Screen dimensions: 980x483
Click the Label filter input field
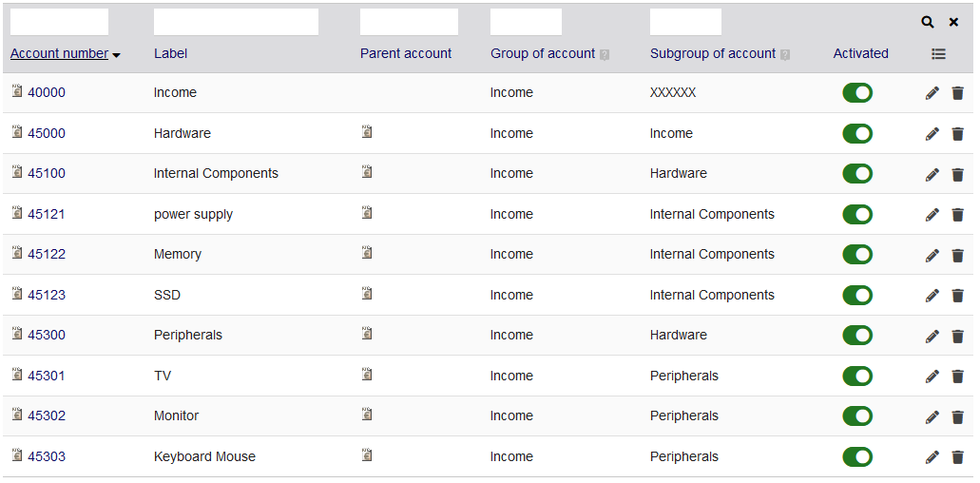[x=237, y=22]
